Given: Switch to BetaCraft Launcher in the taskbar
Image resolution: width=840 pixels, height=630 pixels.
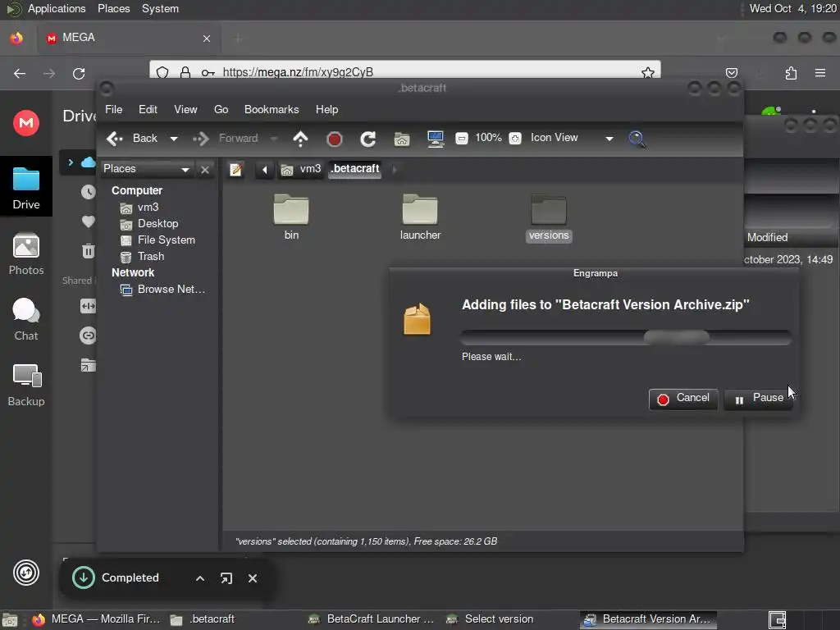Looking at the screenshot, I should tap(372, 619).
